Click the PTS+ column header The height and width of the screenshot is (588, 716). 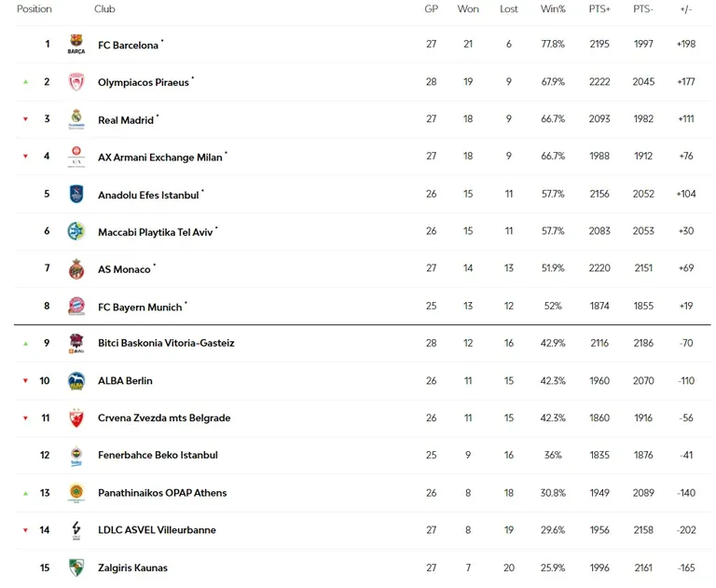(599, 8)
